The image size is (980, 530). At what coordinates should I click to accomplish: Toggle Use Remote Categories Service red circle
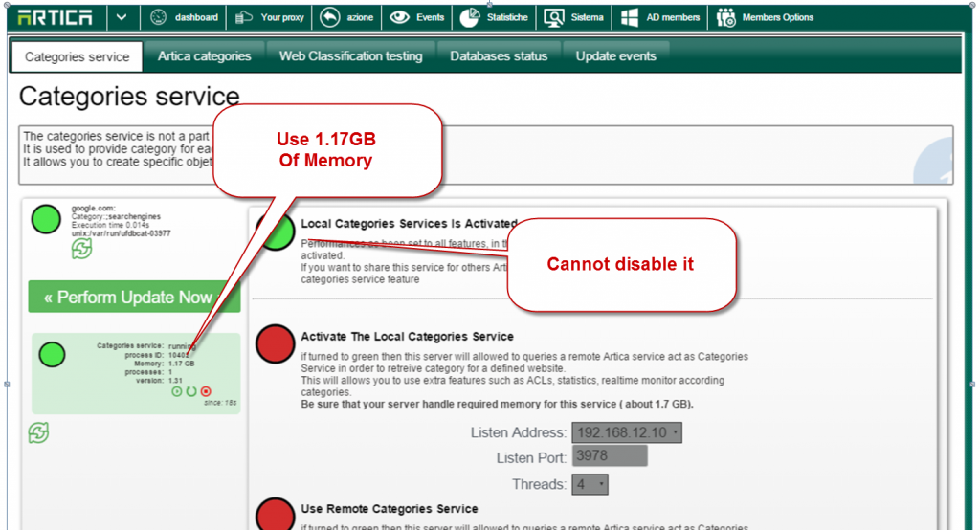click(x=275, y=515)
